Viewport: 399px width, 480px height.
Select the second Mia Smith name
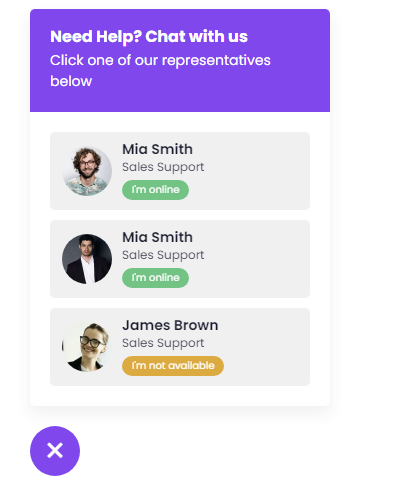click(157, 237)
